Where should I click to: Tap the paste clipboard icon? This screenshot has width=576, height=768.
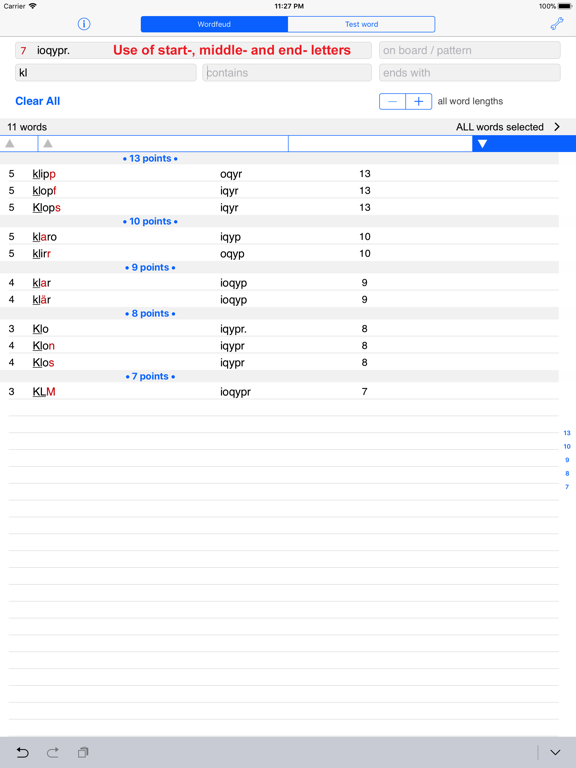(x=83, y=752)
